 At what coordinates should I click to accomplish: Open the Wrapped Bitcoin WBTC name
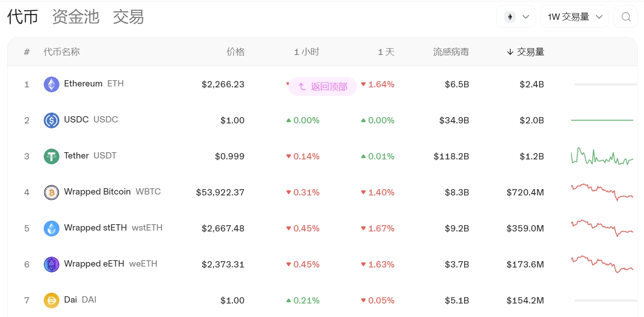pos(112,191)
